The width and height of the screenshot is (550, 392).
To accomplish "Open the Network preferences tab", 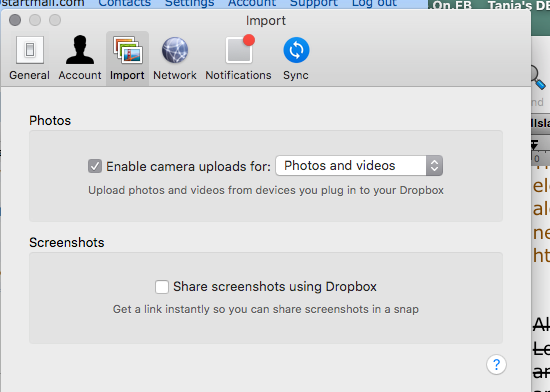I will 175,59.
